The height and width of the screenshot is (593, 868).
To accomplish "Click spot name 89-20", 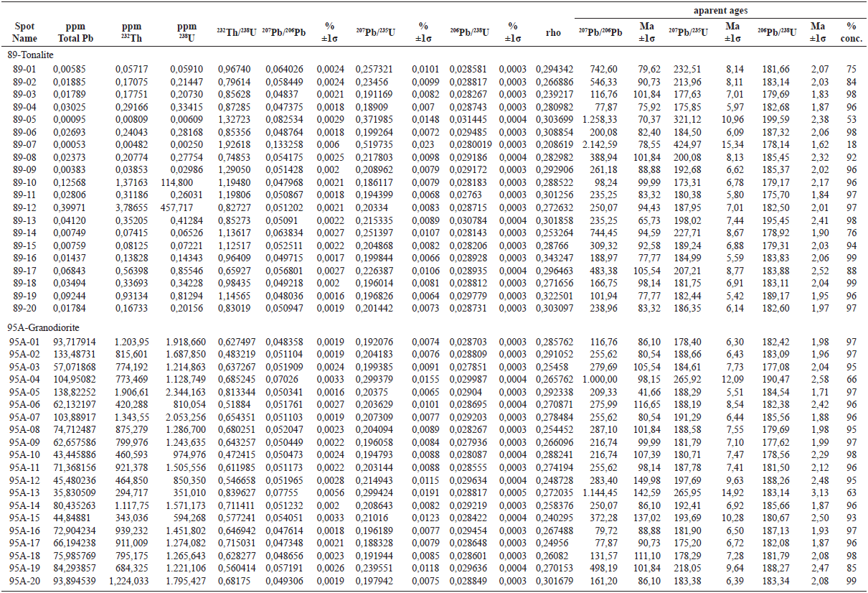I will point(23,307).
